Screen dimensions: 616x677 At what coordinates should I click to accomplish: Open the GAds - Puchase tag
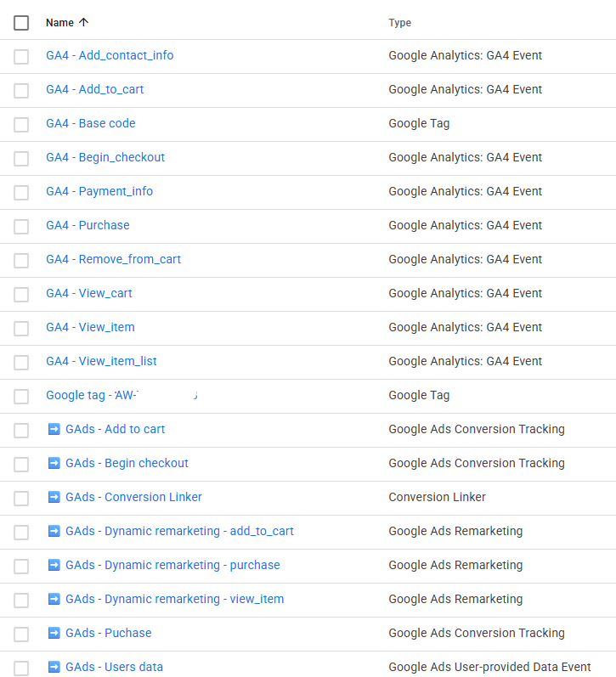(109, 633)
